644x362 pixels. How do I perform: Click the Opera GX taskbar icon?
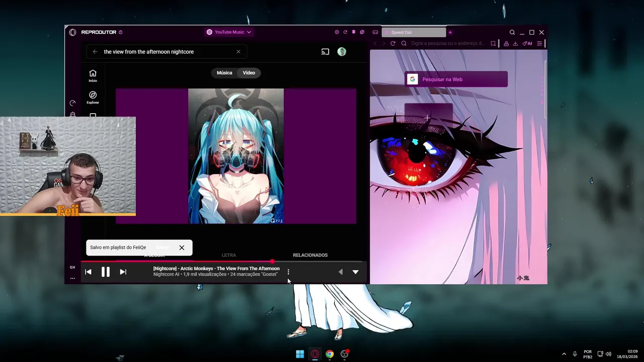click(315, 354)
